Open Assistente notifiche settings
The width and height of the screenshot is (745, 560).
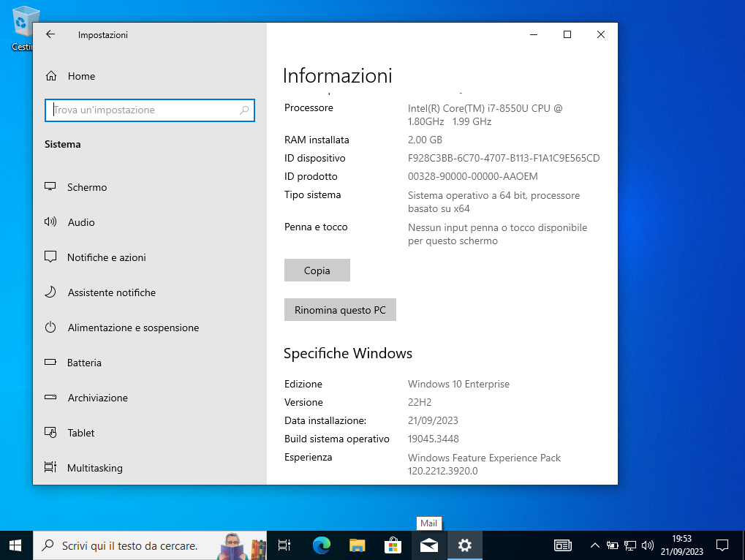[150, 292]
